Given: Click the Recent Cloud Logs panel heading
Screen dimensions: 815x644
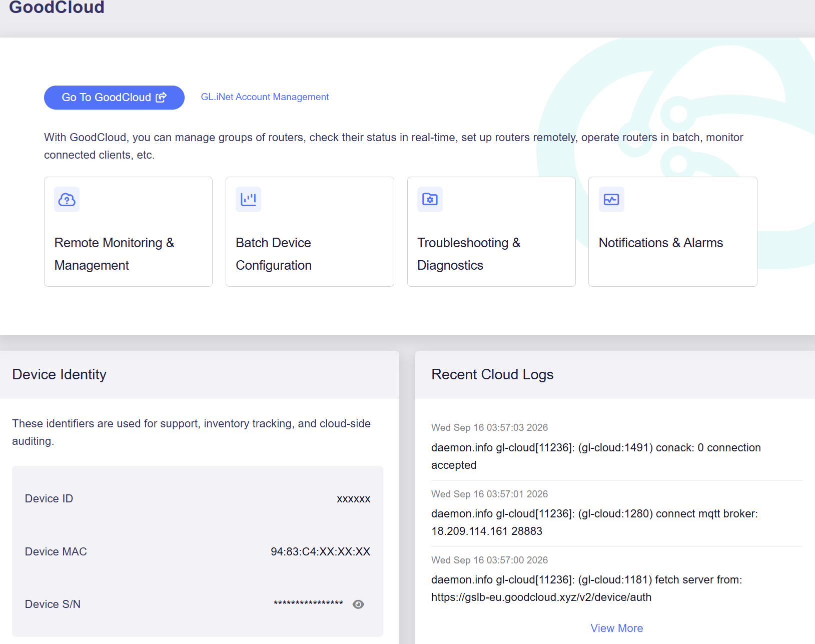Looking at the screenshot, I should [x=492, y=375].
